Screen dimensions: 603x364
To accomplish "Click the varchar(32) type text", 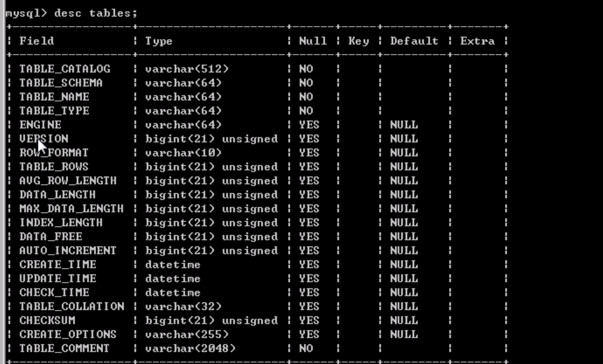I will tap(183, 306).
